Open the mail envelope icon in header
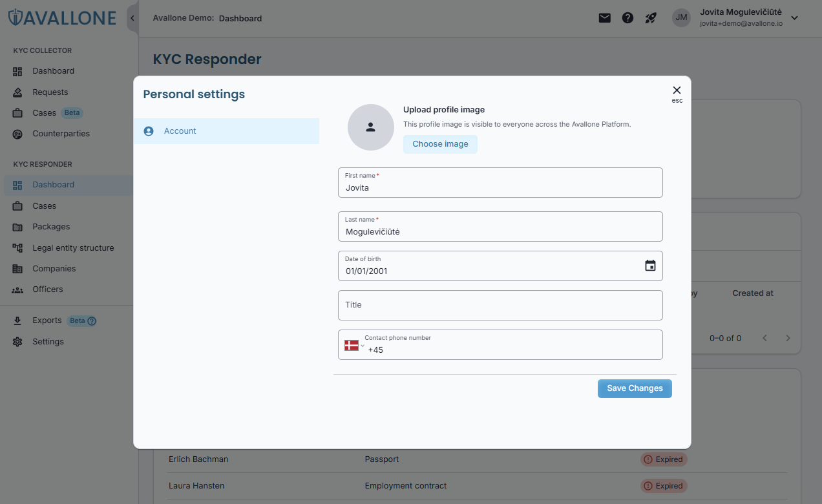 coord(604,18)
